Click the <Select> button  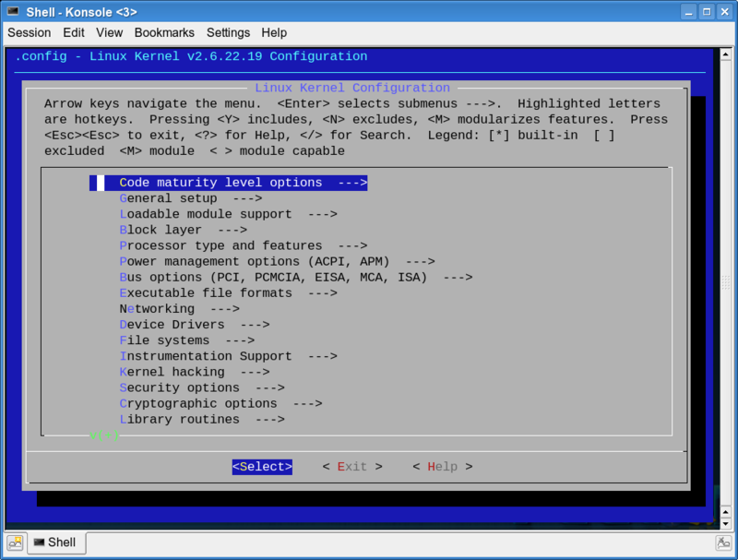[x=262, y=467]
